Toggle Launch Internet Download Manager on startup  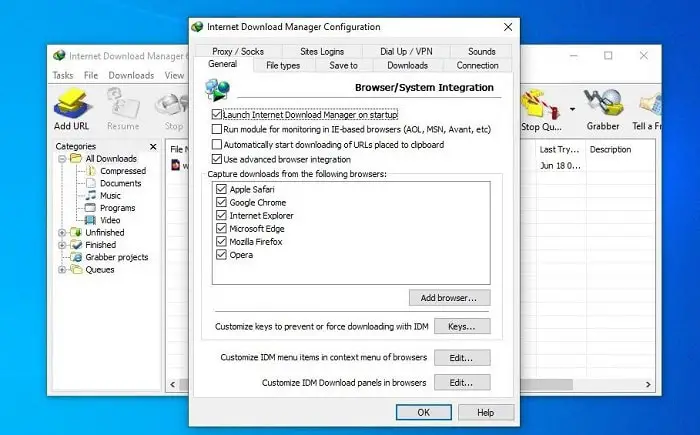click(x=217, y=114)
